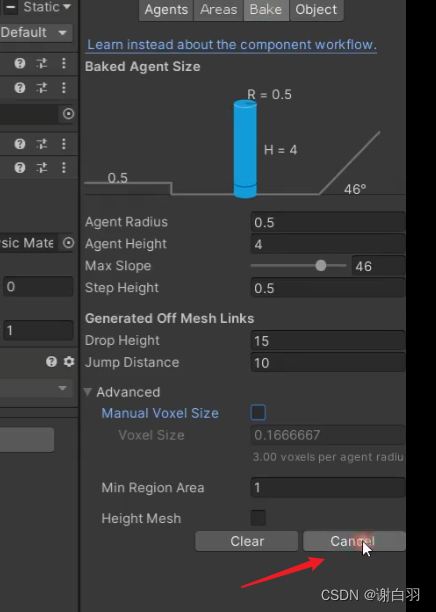Switch to the Areas tab
Image resolution: width=436 pixels, height=612 pixels.
[x=219, y=9]
